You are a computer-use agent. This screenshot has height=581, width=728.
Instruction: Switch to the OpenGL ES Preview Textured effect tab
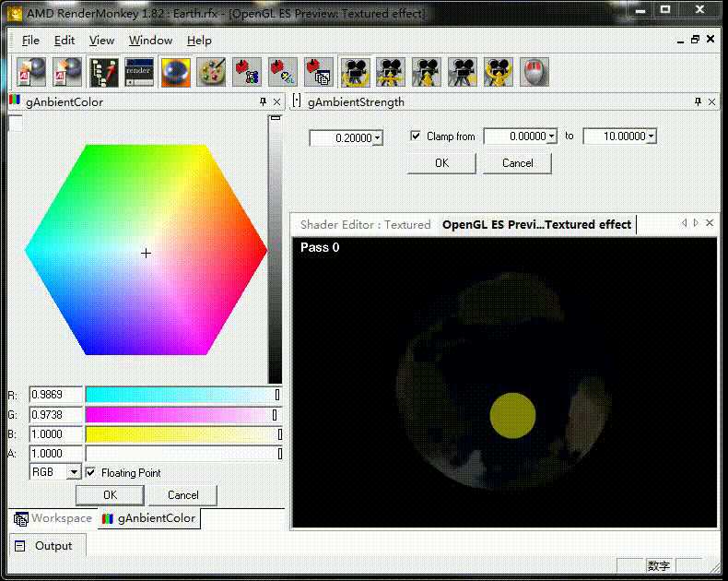pos(536,224)
